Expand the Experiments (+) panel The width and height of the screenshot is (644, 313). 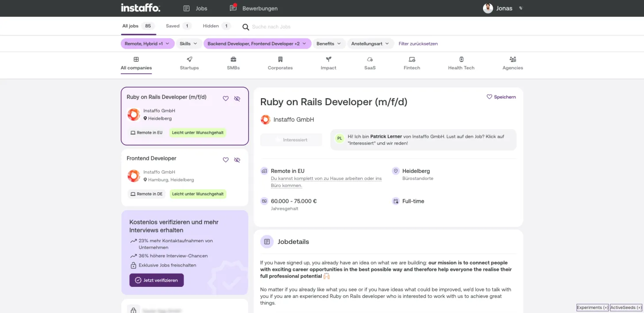tap(593, 307)
